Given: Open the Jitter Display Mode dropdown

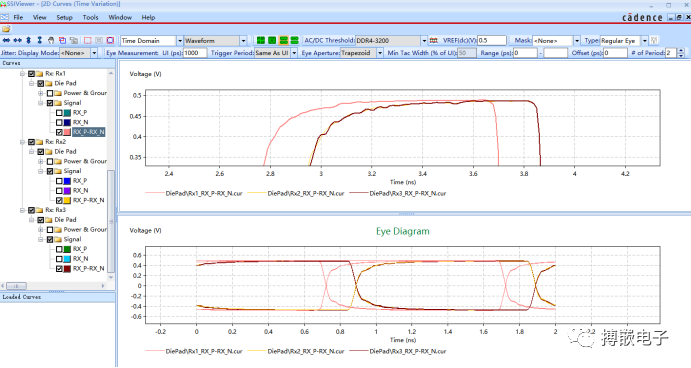Looking at the screenshot, I should pos(94,53).
